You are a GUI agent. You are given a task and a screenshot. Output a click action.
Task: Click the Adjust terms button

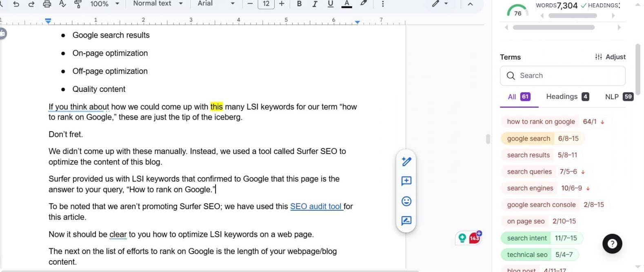tap(610, 57)
